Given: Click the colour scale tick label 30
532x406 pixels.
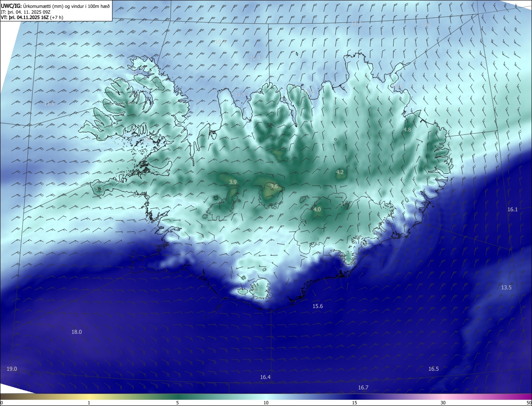Looking at the screenshot, I should tap(443, 403).
